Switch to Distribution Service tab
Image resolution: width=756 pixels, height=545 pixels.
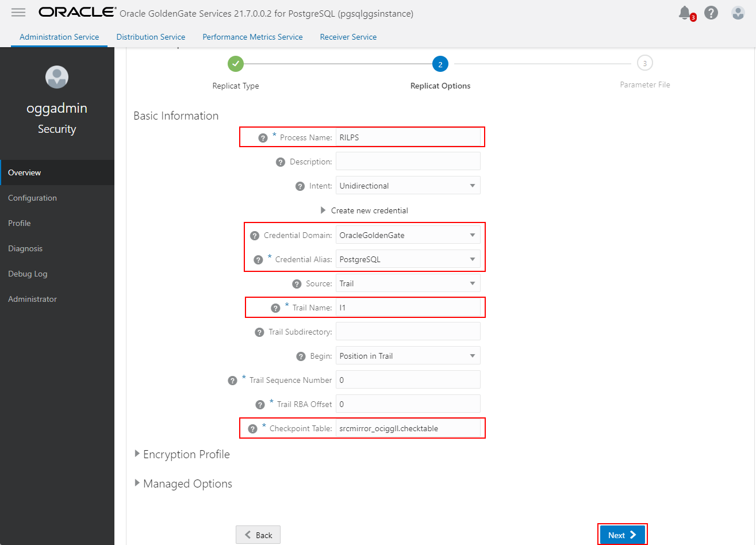click(x=151, y=37)
